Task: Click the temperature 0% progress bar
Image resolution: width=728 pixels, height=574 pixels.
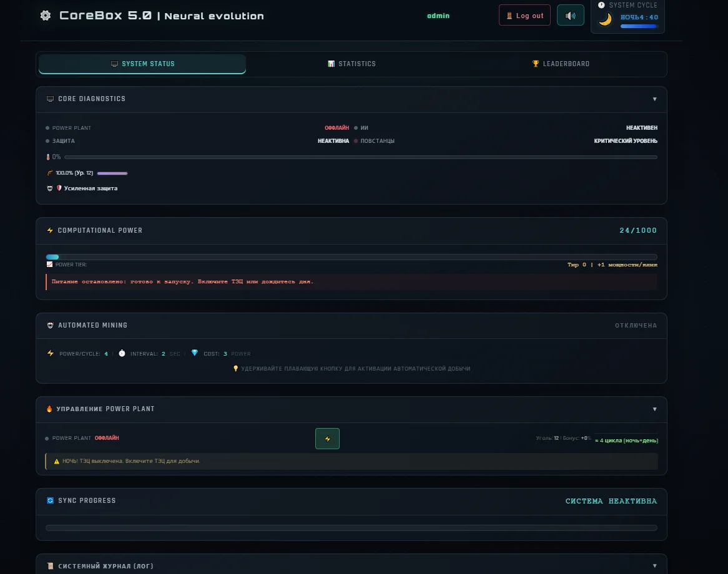Action: (x=361, y=157)
